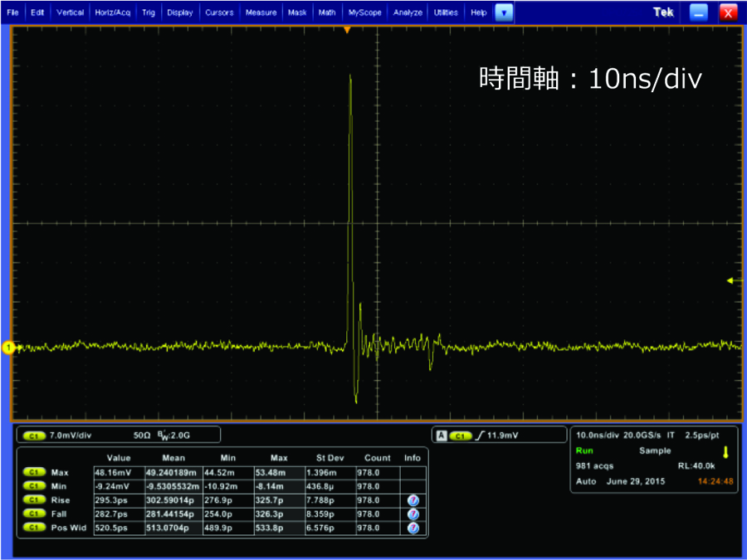Click the -9.24mV value cell

pos(119,487)
